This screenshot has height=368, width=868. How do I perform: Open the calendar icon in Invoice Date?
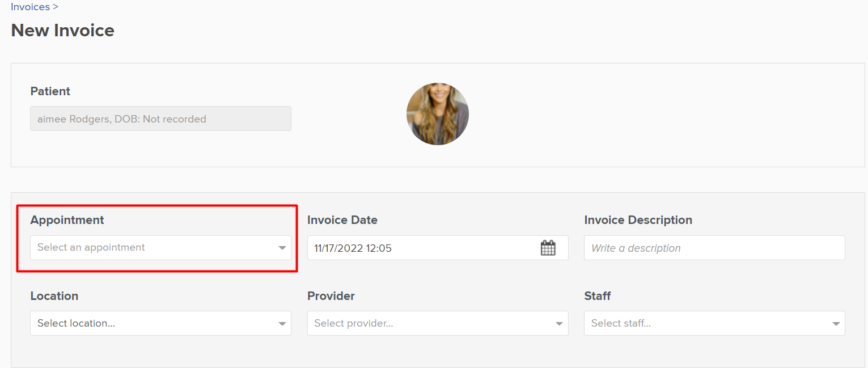point(548,248)
